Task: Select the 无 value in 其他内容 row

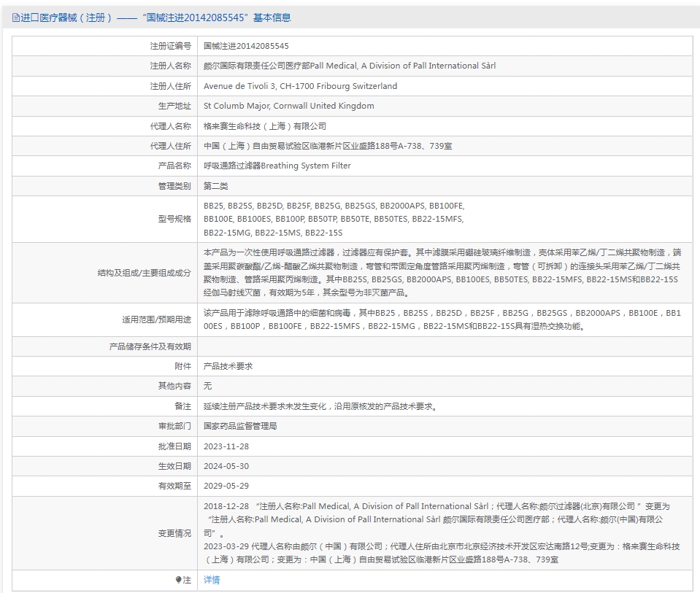Action: 207,386
